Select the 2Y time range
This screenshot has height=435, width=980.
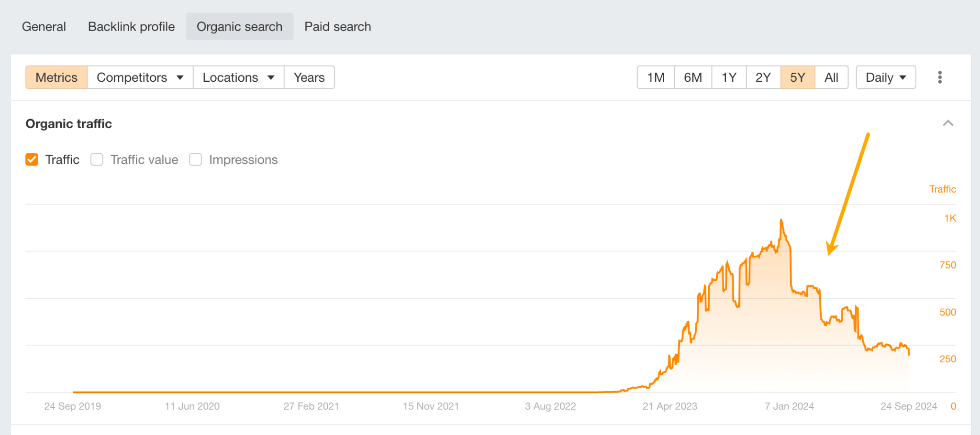point(763,77)
